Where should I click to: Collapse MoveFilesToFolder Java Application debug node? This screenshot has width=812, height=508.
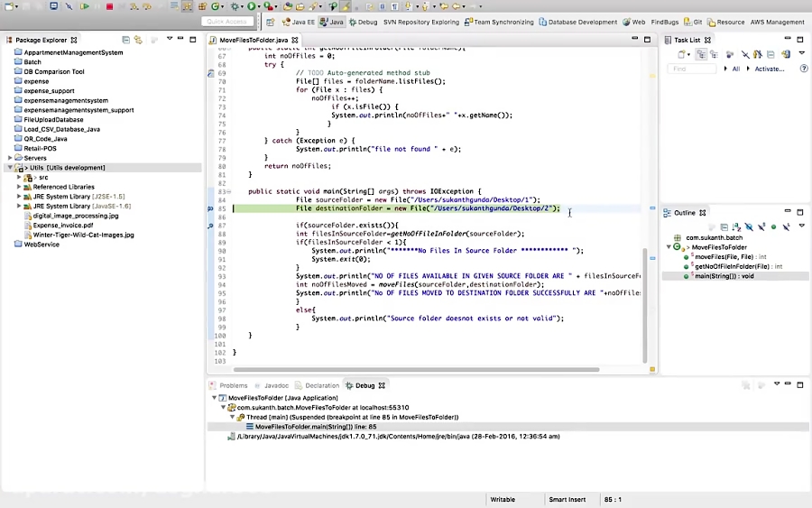point(214,398)
